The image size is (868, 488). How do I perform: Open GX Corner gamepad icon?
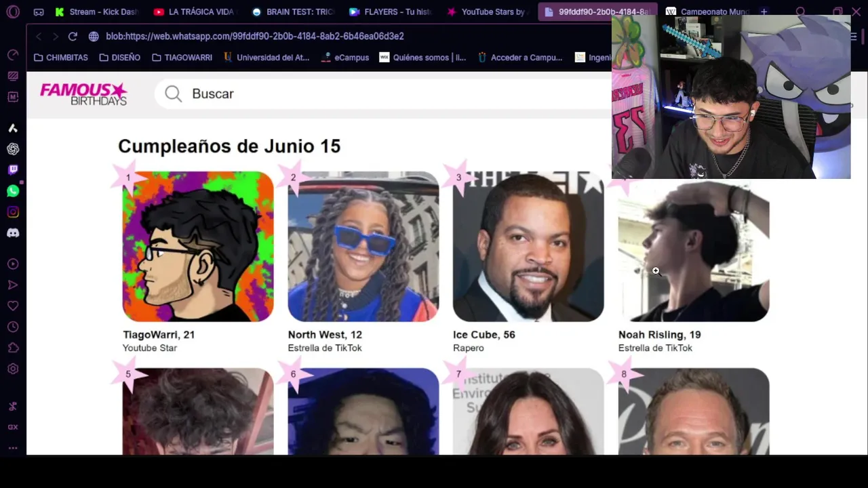[x=39, y=12]
